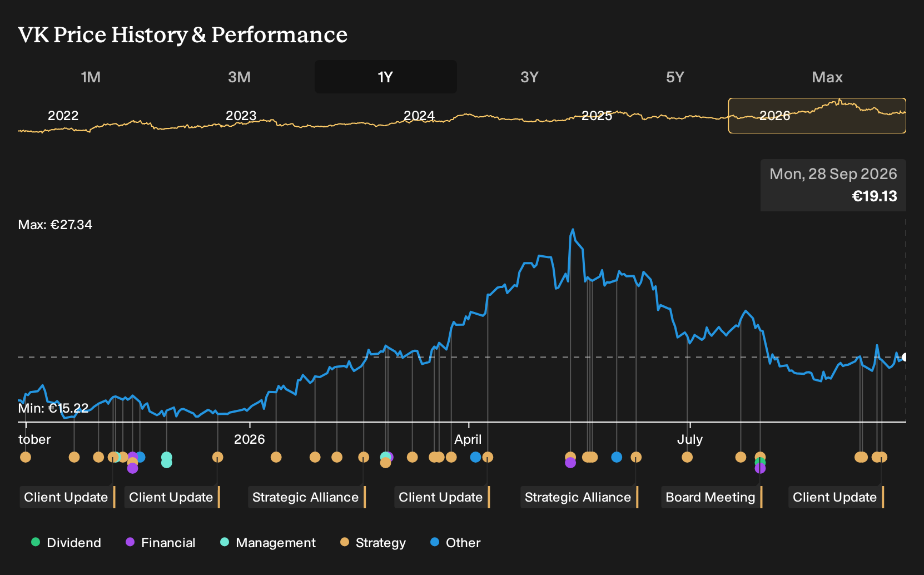Choose the 1Y period tab

pyautogui.click(x=386, y=77)
